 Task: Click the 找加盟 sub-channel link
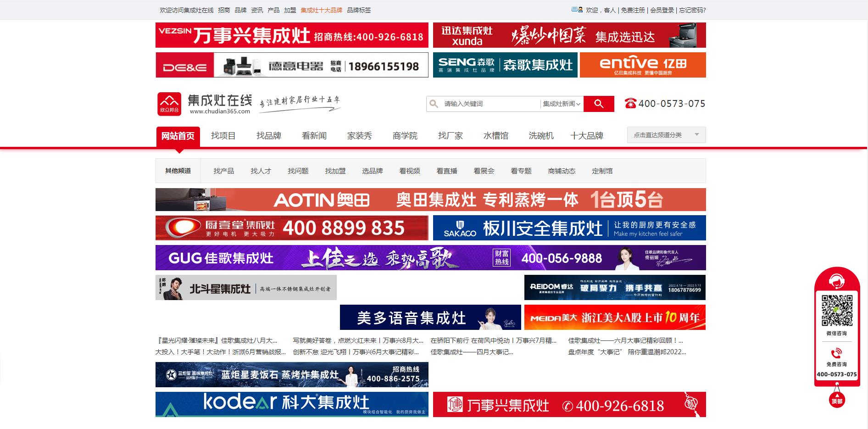click(335, 171)
